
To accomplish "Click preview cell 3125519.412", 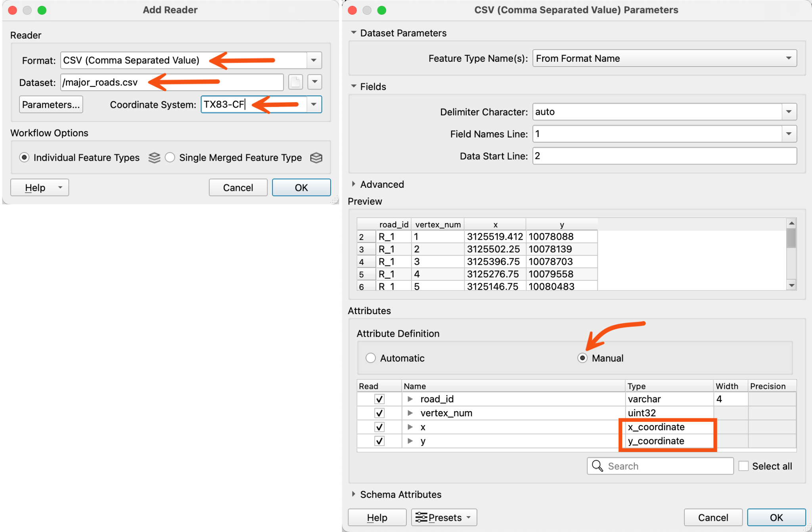I will pos(495,236).
